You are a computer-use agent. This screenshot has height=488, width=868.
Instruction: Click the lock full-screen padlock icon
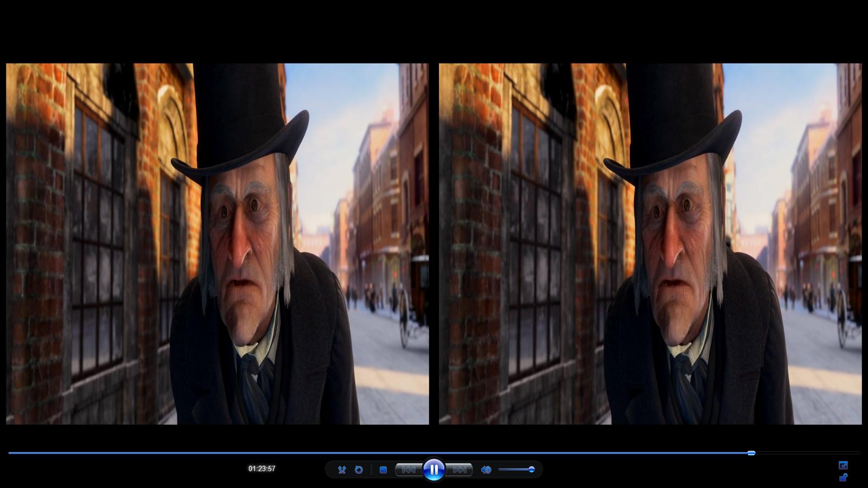(843, 478)
